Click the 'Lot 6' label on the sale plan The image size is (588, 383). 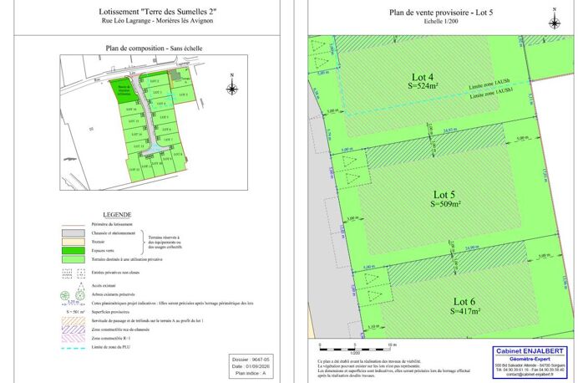[464, 302]
